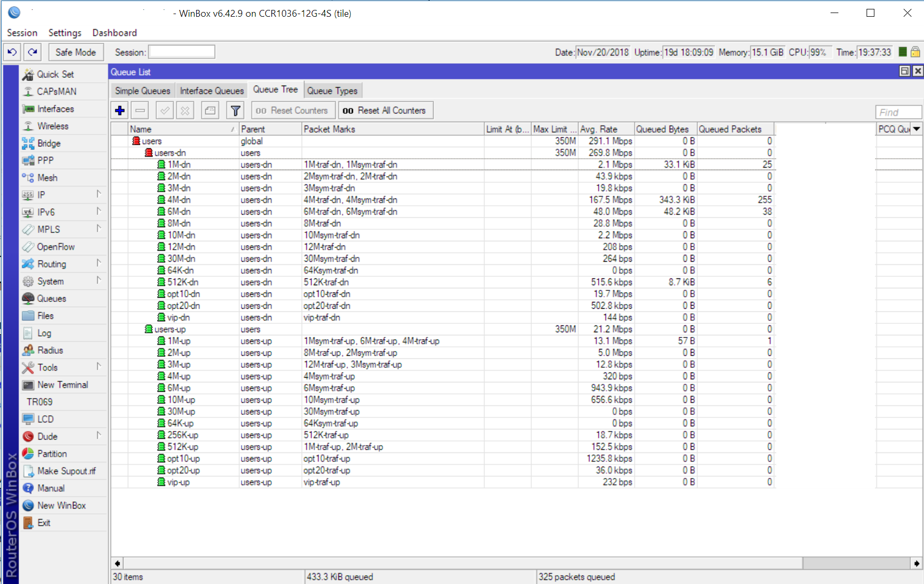Switch to Queue Types tab
Image resolution: width=924 pixels, height=584 pixels.
(332, 91)
